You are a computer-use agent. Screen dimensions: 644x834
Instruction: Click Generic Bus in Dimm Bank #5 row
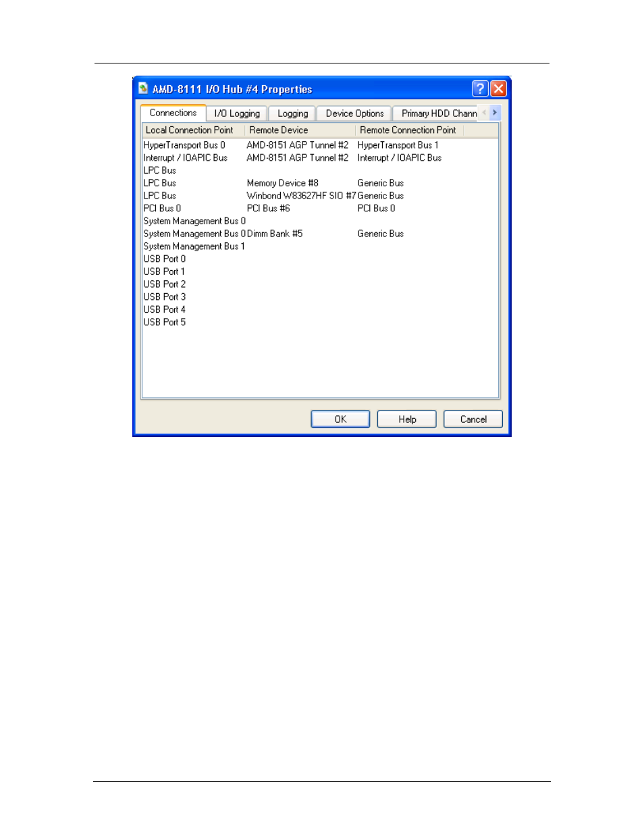(x=381, y=234)
